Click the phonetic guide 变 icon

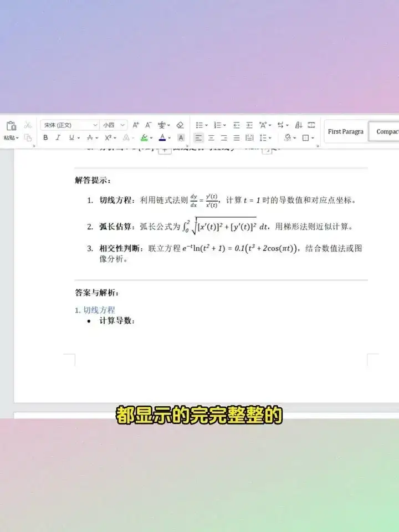(x=162, y=125)
